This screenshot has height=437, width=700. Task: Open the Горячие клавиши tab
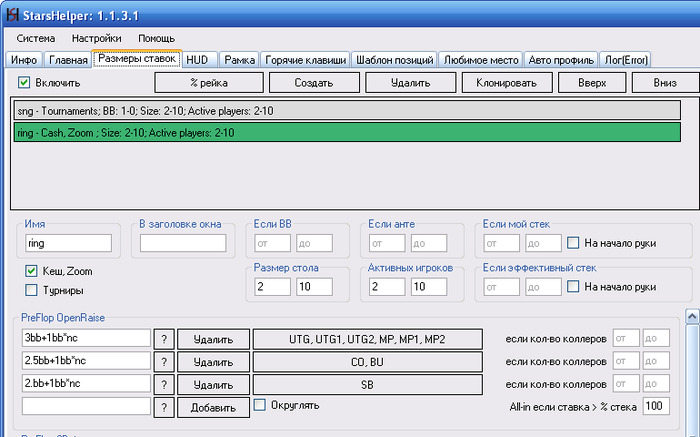[x=306, y=60]
